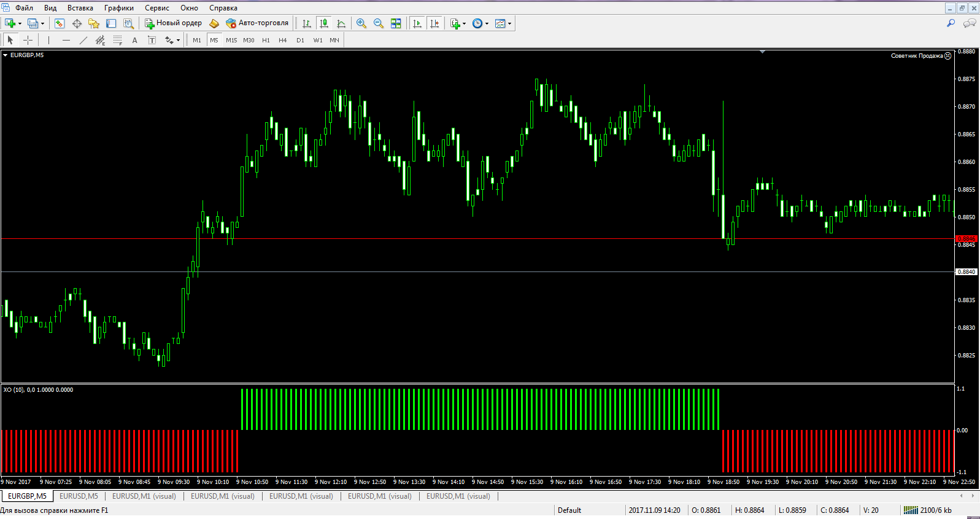Click the search magnifier icon
This screenshot has height=519, width=980.
point(951,23)
